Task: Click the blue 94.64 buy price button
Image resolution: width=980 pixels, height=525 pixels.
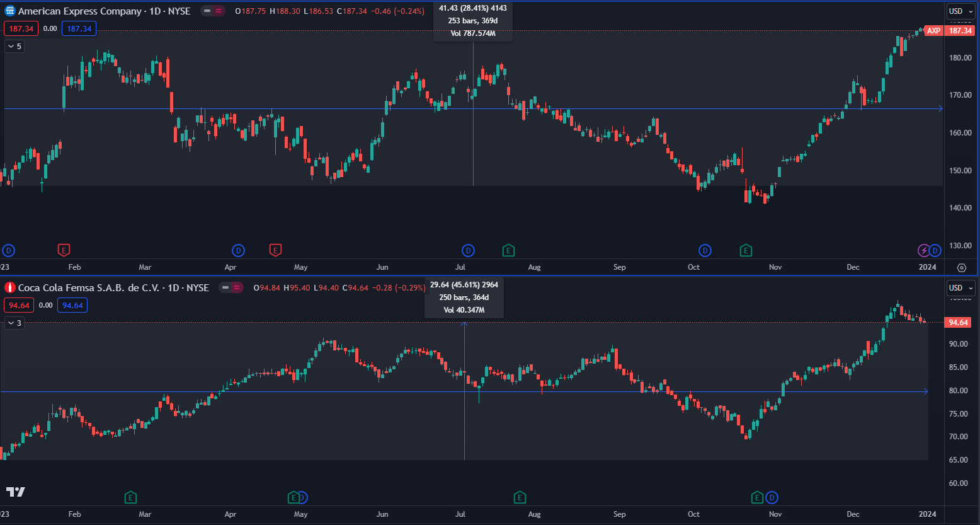Action: point(72,306)
